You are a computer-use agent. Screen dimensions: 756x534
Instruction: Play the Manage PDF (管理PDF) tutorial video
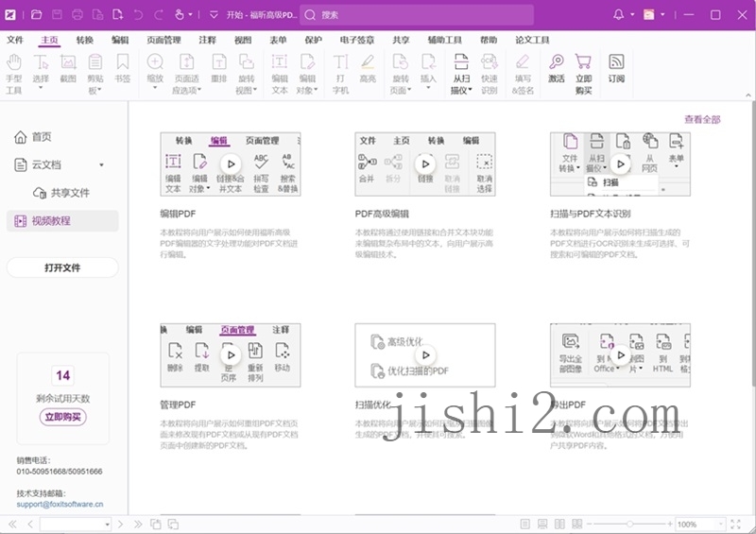pyautogui.click(x=231, y=355)
